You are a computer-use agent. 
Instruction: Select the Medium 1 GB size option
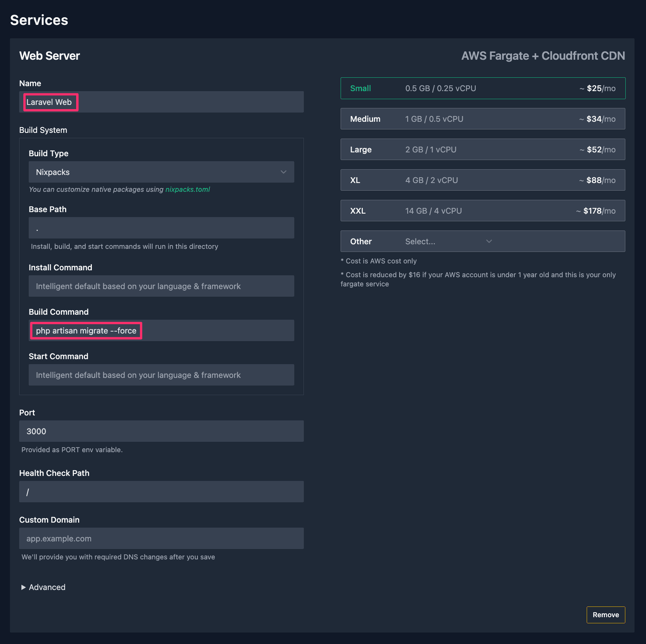click(483, 119)
